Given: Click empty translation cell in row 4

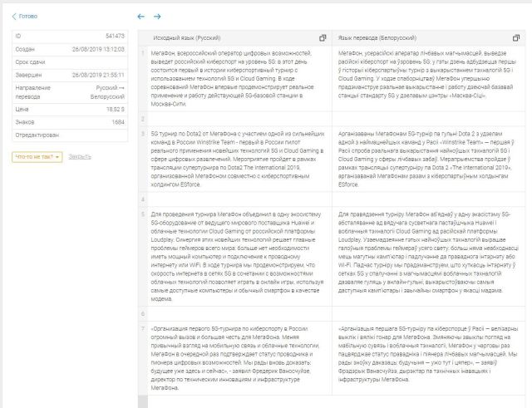Looking at the screenshot, I should pos(429,199).
